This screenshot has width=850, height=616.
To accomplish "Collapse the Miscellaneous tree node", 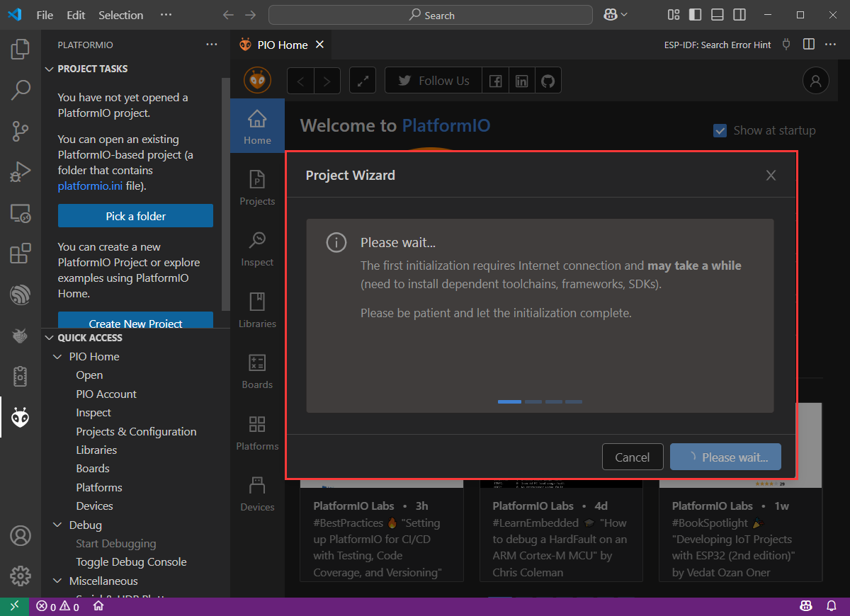I will point(58,581).
